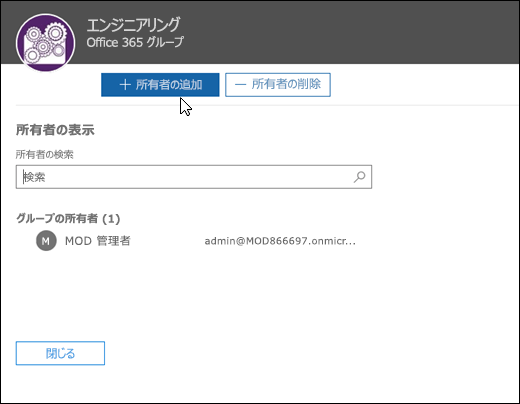This screenshot has width=520, height=404.
Task: Click the グループの所有者 (1) heading
Action: click(x=68, y=218)
